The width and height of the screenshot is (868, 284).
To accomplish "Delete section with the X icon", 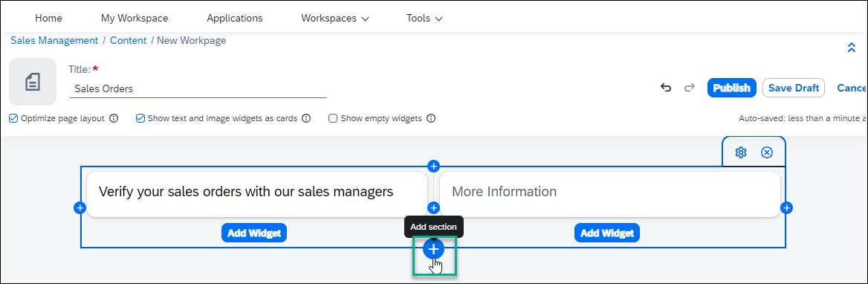I will [767, 152].
